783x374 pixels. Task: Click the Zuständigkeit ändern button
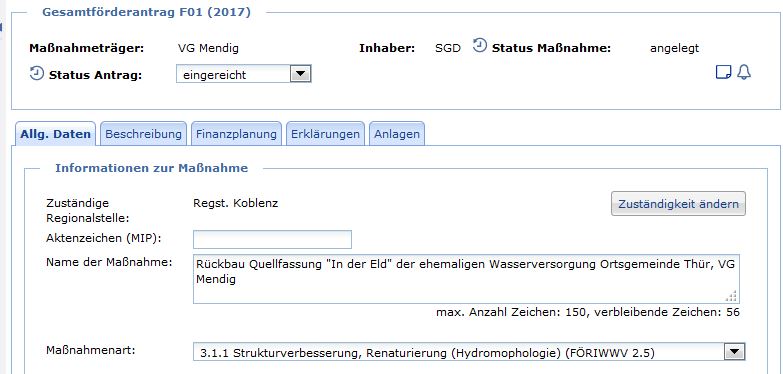[x=678, y=204]
